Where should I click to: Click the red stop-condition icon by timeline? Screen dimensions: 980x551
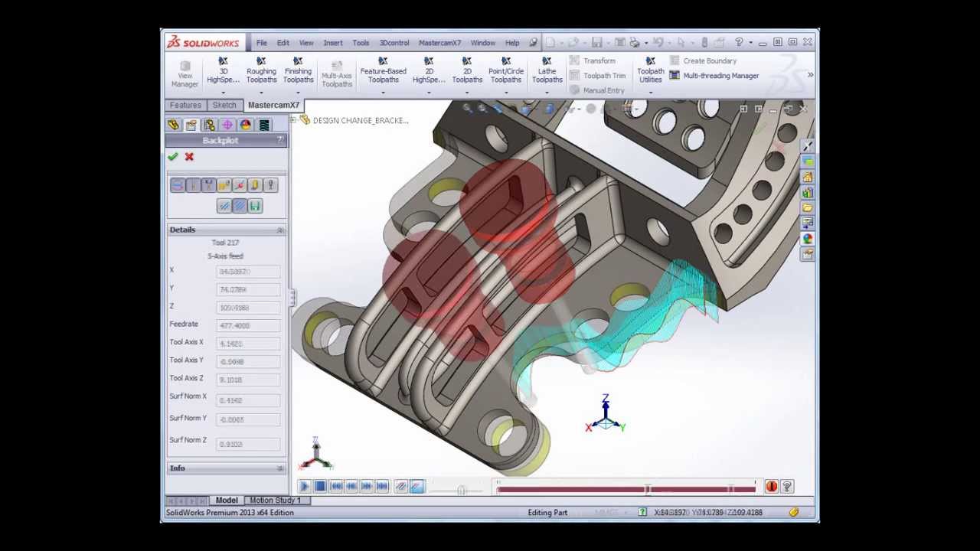pyautogui.click(x=771, y=487)
